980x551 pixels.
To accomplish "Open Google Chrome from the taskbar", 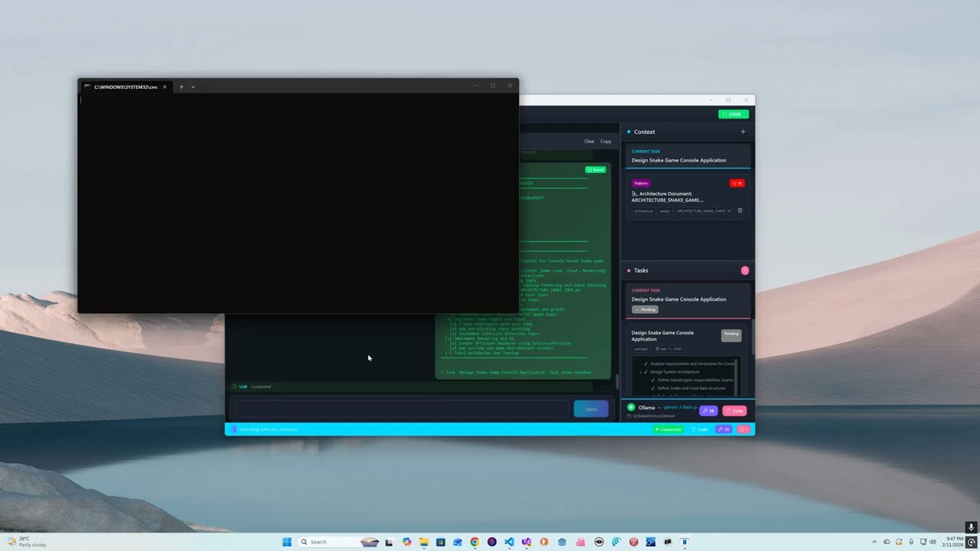I will 475,542.
